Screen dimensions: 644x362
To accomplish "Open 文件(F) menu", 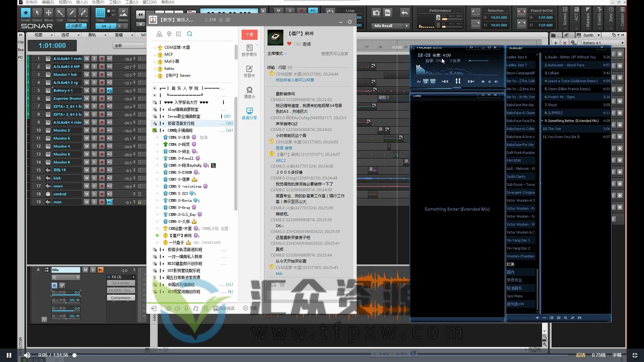I will pyautogui.click(x=31, y=2).
